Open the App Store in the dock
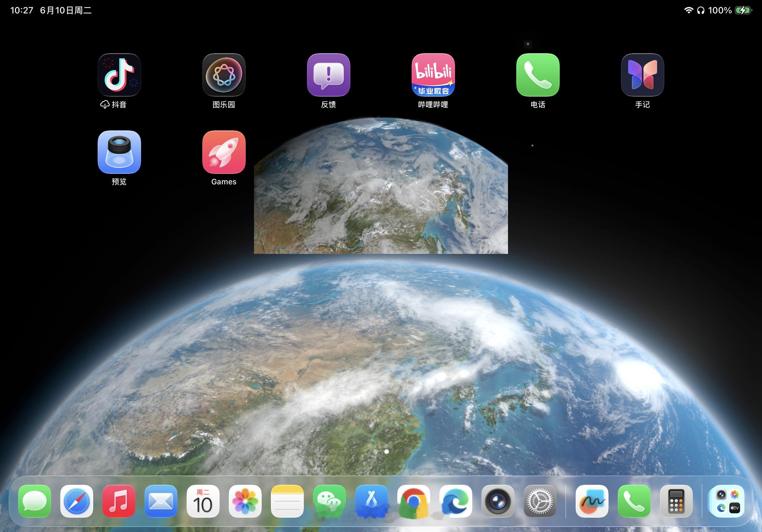 pyautogui.click(x=372, y=501)
